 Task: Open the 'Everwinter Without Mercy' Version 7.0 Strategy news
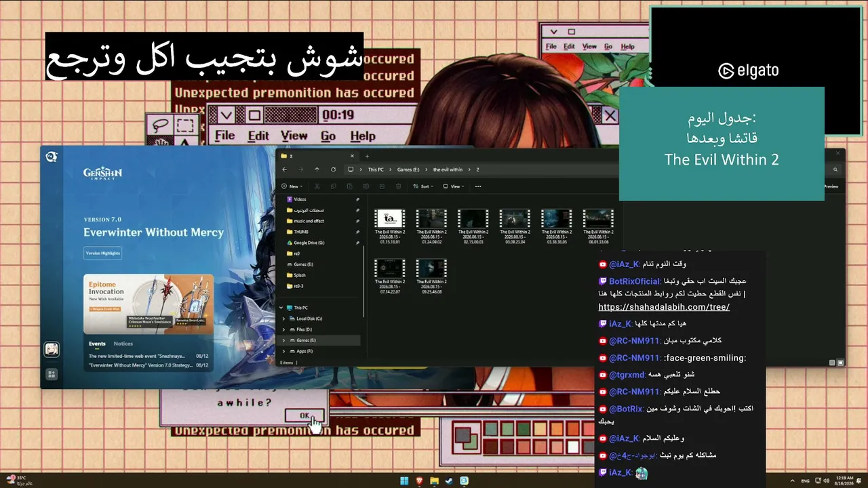pyautogui.click(x=149, y=365)
